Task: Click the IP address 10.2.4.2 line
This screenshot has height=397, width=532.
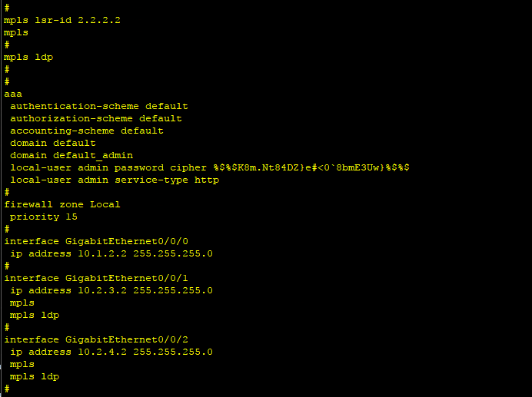Action: pos(111,352)
